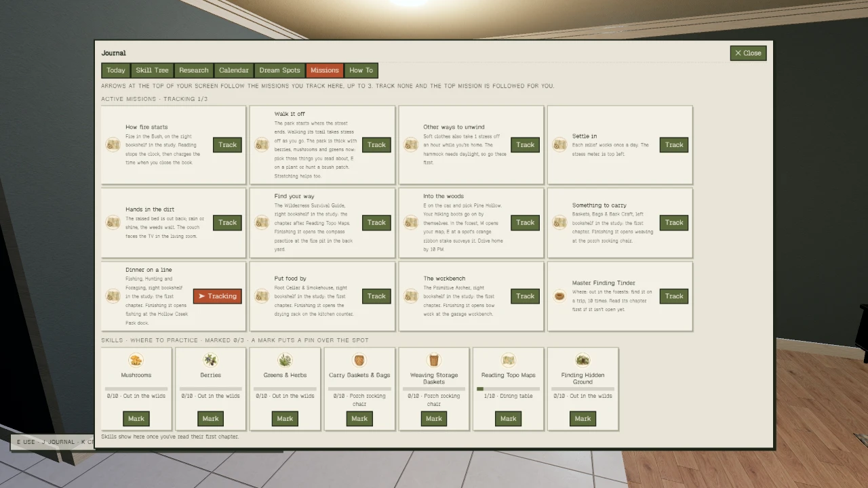The image size is (868, 488).
Task: Track the Into the woods mission
Action: click(526, 222)
